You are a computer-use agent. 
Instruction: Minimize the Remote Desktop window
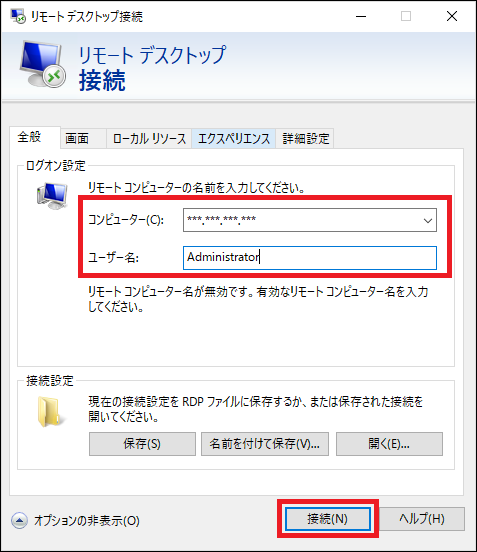pyautogui.click(x=361, y=16)
